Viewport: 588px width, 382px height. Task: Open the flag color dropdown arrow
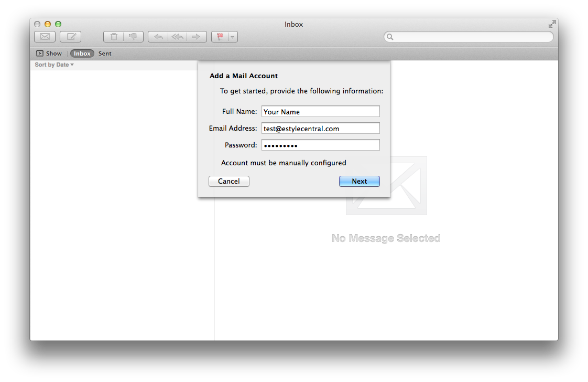(x=233, y=37)
